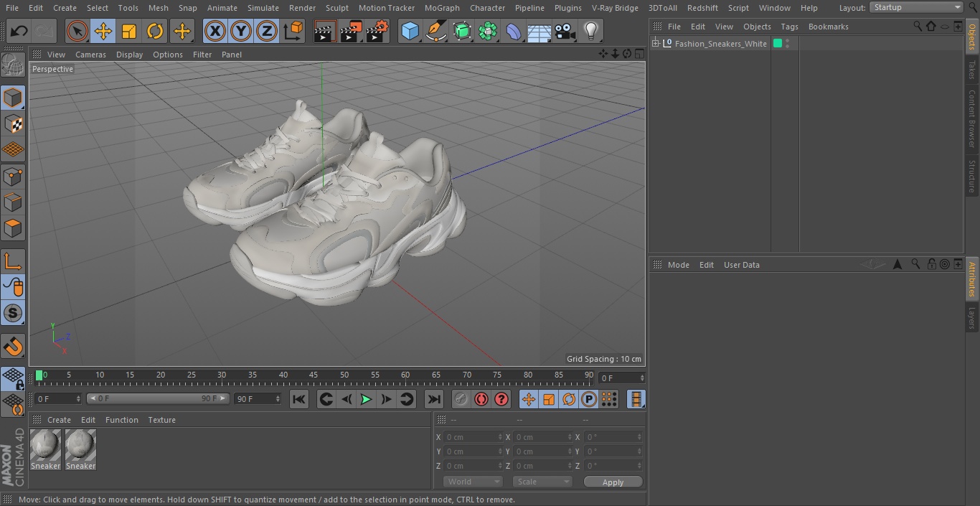Viewport: 980px width, 506px height.
Task: Open the viewport Cameras menu
Action: coord(90,55)
